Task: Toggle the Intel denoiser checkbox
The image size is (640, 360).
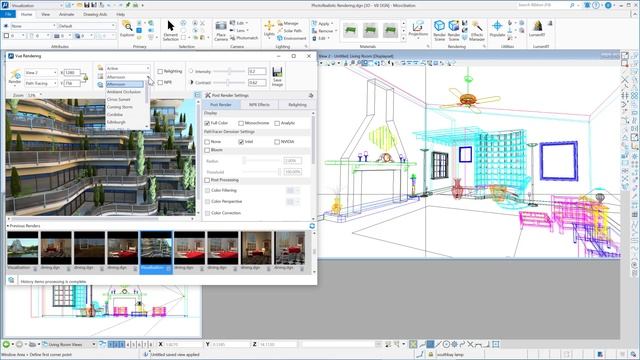Action: pyautogui.click(x=241, y=142)
